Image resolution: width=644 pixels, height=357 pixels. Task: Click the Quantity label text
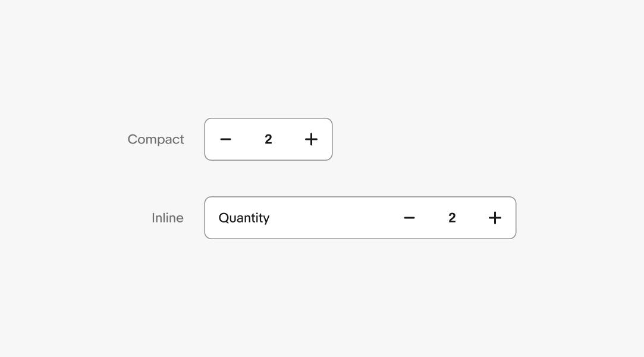[244, 218]
